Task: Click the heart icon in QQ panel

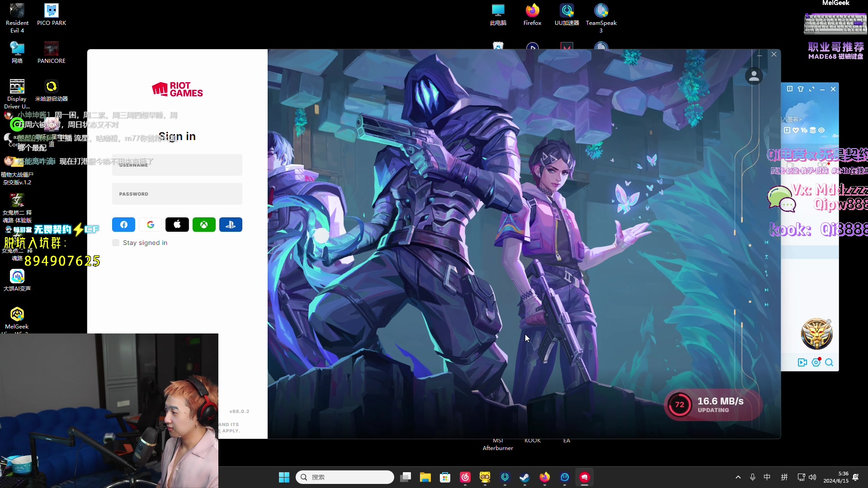Action: 796,130
